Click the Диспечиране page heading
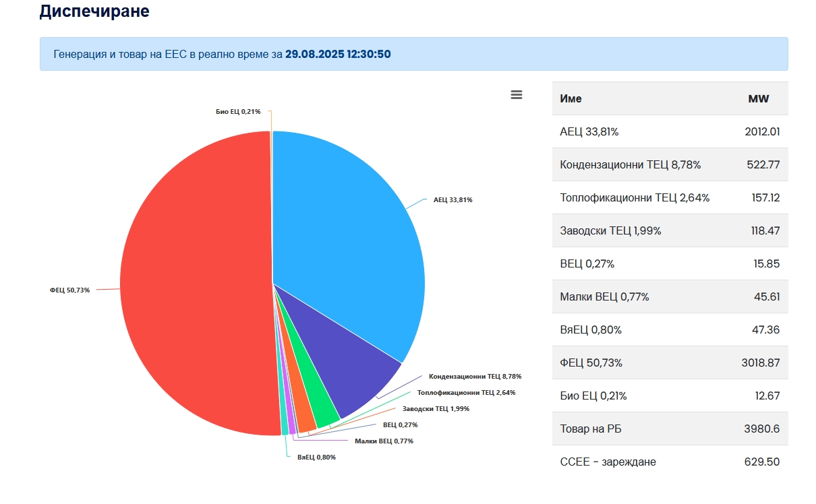Viewport: 816px width, 504px height. tap(94, 11)
